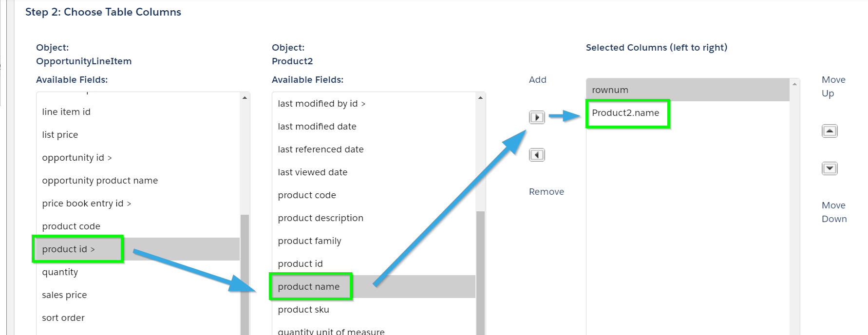This screenshot has height=335, width=868.
Task: Select product name in Product2 fields
Action: tap(374, 286)
